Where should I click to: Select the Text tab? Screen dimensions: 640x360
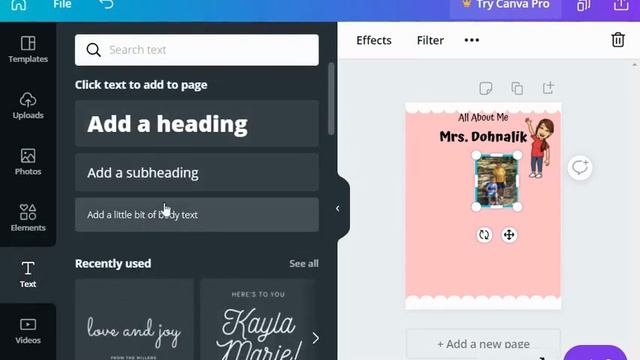pyautogui.click(x=28, y=274)
